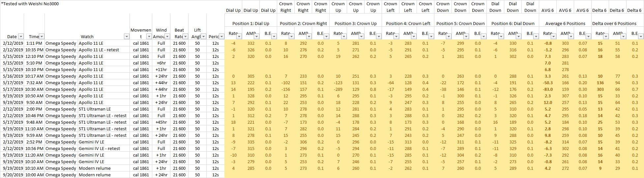Open the Date column filter dropdown
Image resolution: width=644 pixels, height=178 pixels.
[x=21, y=37]
